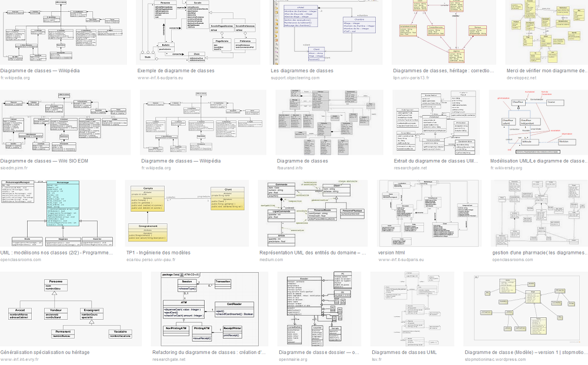This screenshot has height=365, width=588.
Task: Select the fr.wikiversity.org red-annotated diagram image
Action: point(538,122)
